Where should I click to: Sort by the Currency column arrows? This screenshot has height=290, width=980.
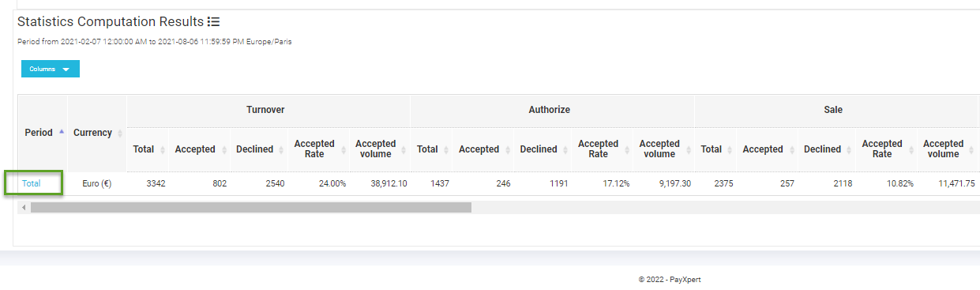120,133
